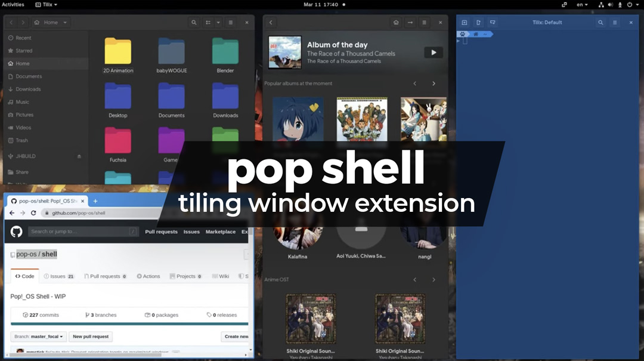Play the Album of the day
Viewport: 644px width, 361px height.
(434, 53)
